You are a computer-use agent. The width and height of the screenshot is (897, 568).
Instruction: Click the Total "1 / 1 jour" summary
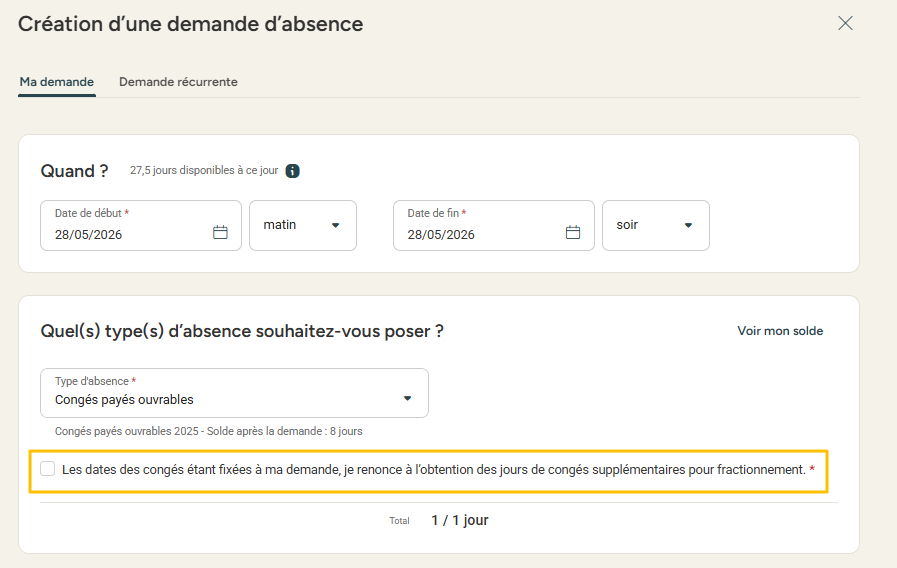point(459,520)
